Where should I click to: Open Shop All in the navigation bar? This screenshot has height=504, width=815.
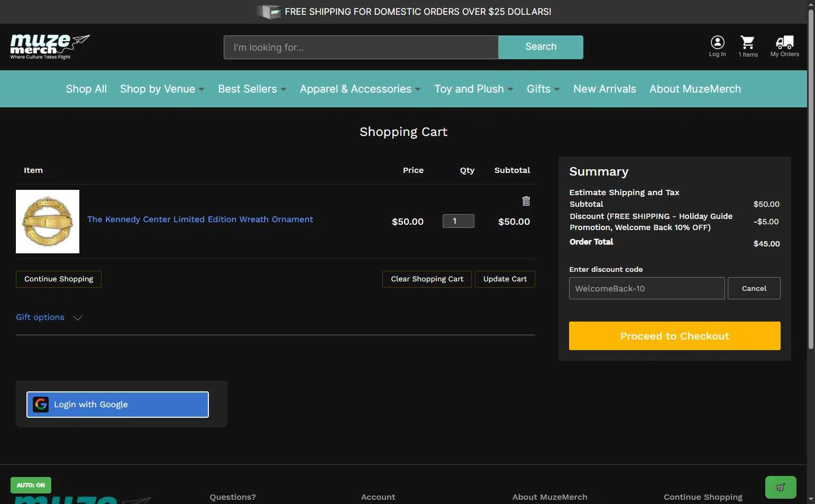coord(86,89)
